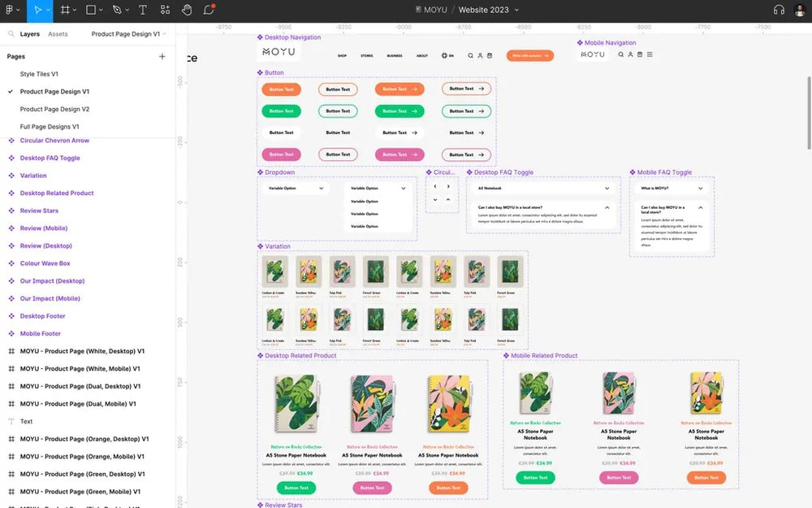This screenshot has width=812, height=508.
Task: Open the Move tool options dropdown arrow
Action: tap(48, 11)
